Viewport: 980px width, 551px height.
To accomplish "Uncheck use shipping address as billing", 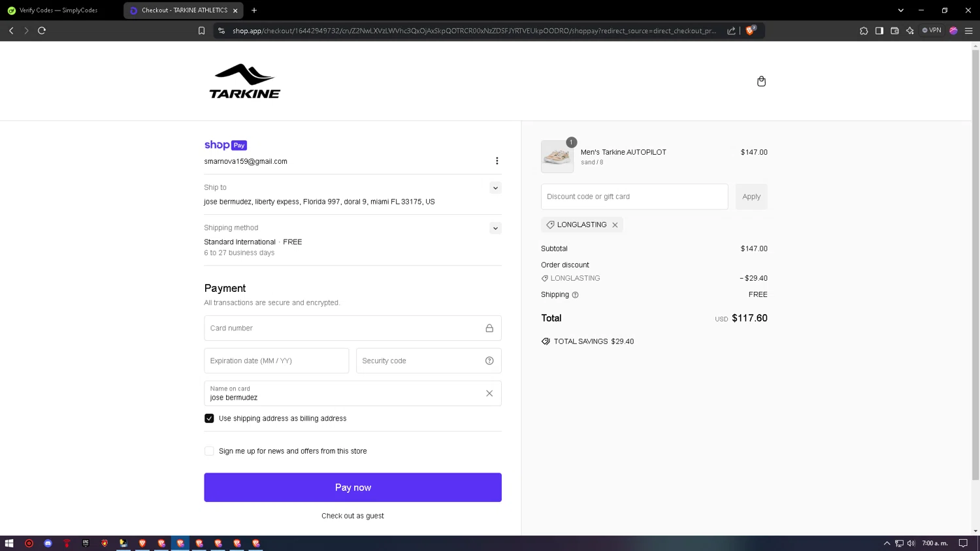I will click(209, 418).
